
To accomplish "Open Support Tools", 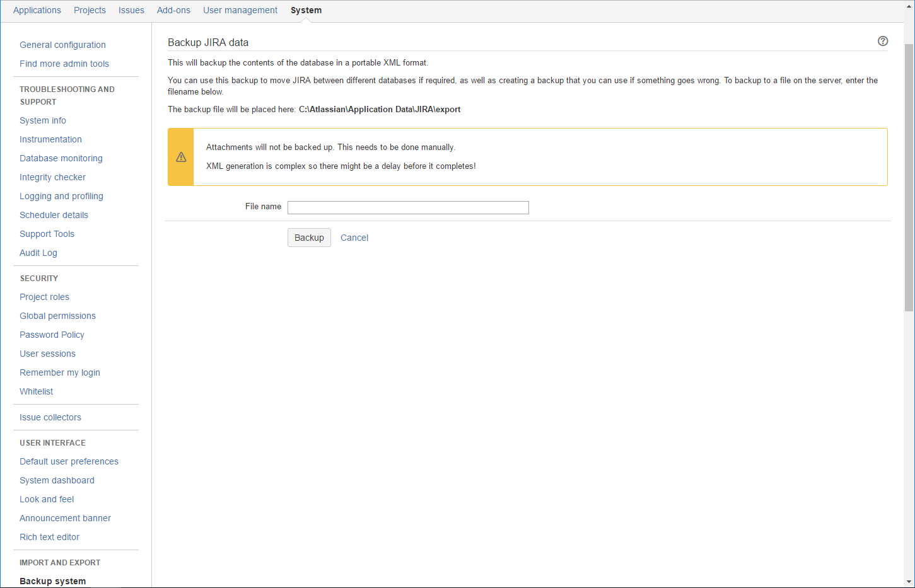I will click(x=47, y=234).
